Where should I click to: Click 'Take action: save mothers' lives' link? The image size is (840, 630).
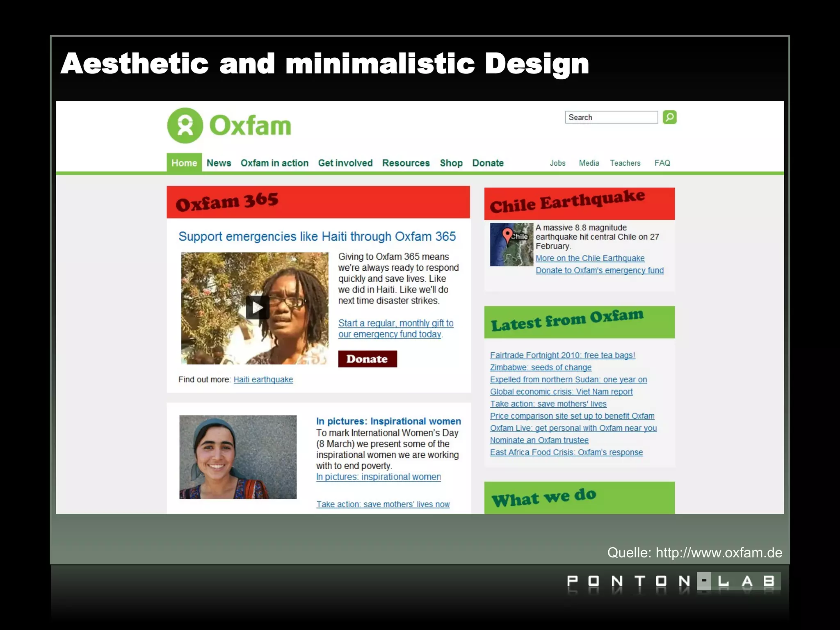coord(548,404)
